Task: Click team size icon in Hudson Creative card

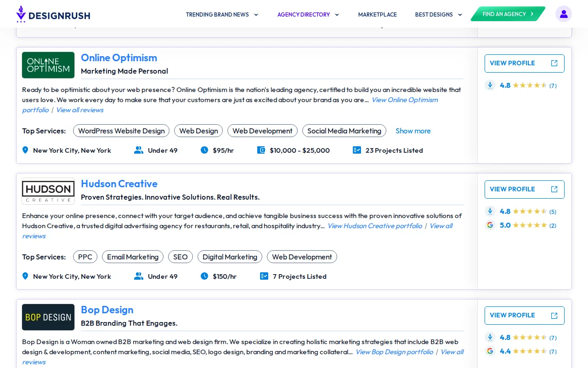Action: click(x=139, y=276)
